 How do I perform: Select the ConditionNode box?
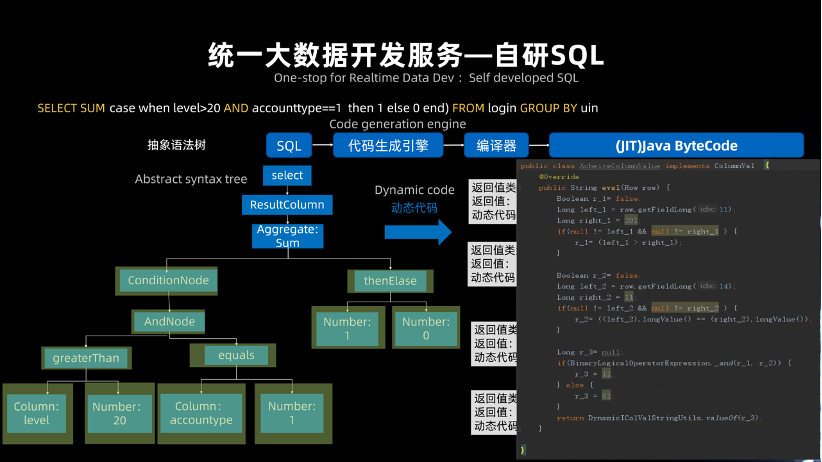click(x=167, y=281)
